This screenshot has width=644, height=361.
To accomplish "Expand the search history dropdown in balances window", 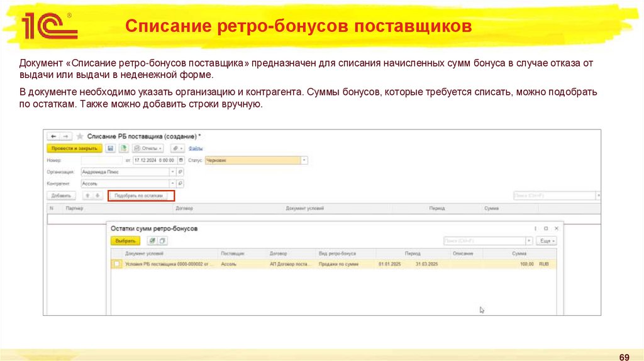I will pos(529,241).
